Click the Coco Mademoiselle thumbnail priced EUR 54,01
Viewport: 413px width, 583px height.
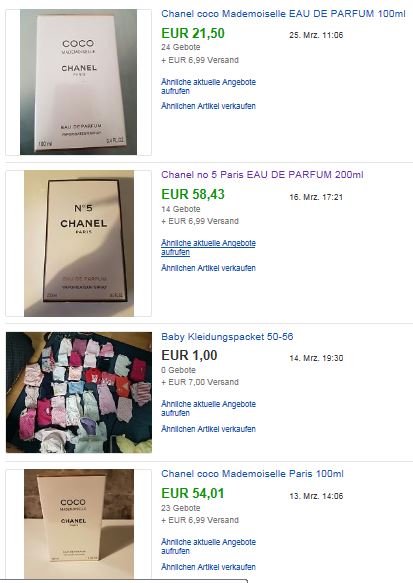click(x=79, y=524)
